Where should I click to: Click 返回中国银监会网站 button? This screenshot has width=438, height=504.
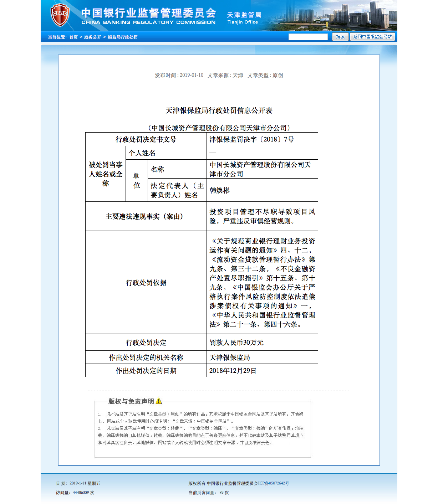[372, 37]
